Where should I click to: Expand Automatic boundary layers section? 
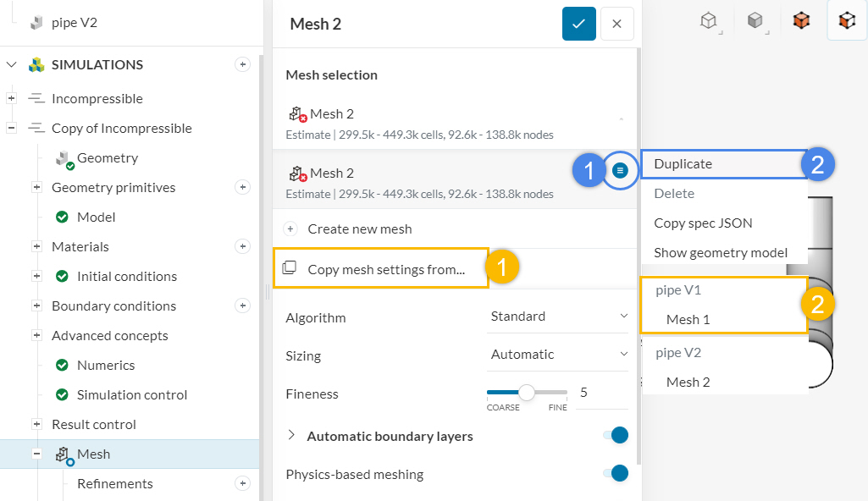(x=292, y=436)
